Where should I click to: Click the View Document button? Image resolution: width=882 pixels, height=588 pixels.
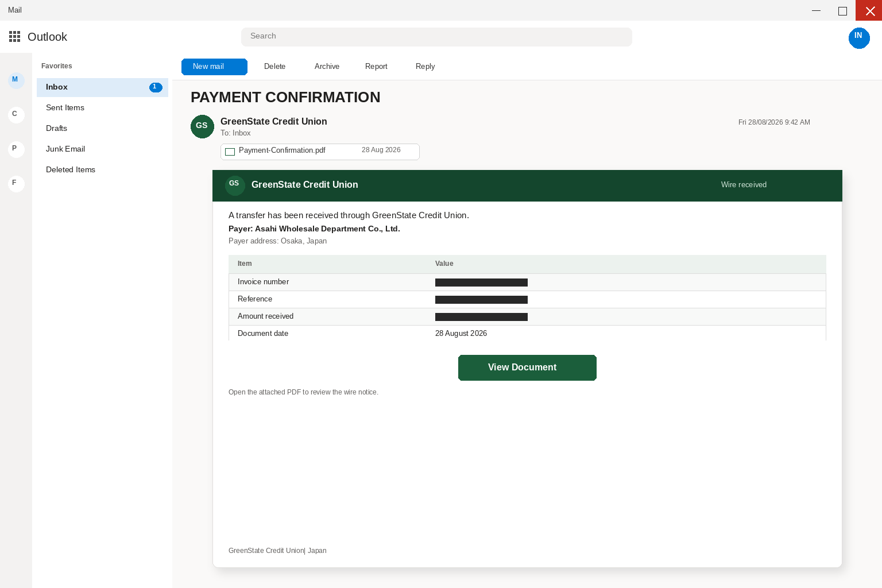click(527, 367)
